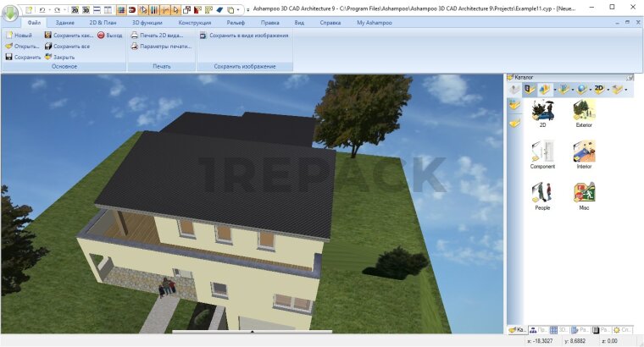The image size is (644, 347).
Task: Click Сохранить в виде изображения icon
Action: (203, 36)
